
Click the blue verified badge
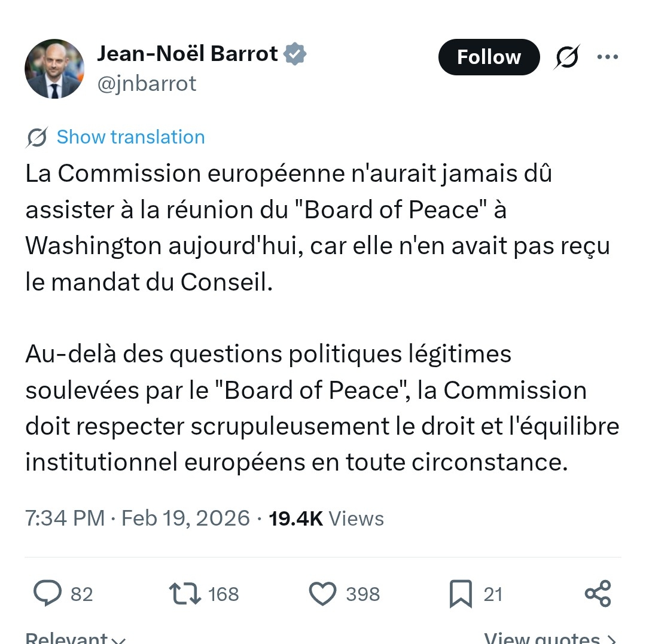pyautogui.click(x=295, y=54)
